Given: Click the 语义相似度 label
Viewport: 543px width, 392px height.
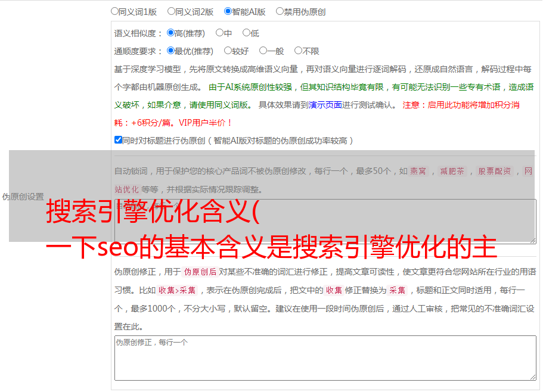Looking at the screenshot, I should point(138,33).
